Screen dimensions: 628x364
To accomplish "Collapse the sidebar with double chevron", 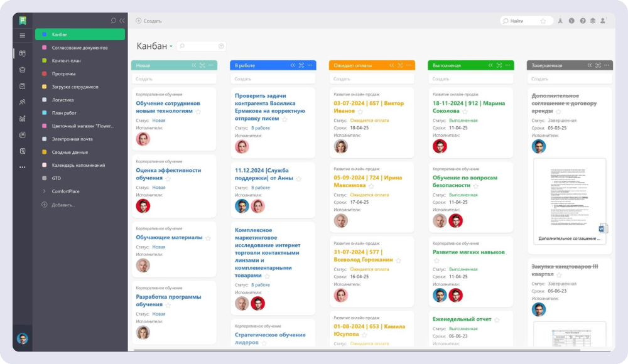I will 122,21.
